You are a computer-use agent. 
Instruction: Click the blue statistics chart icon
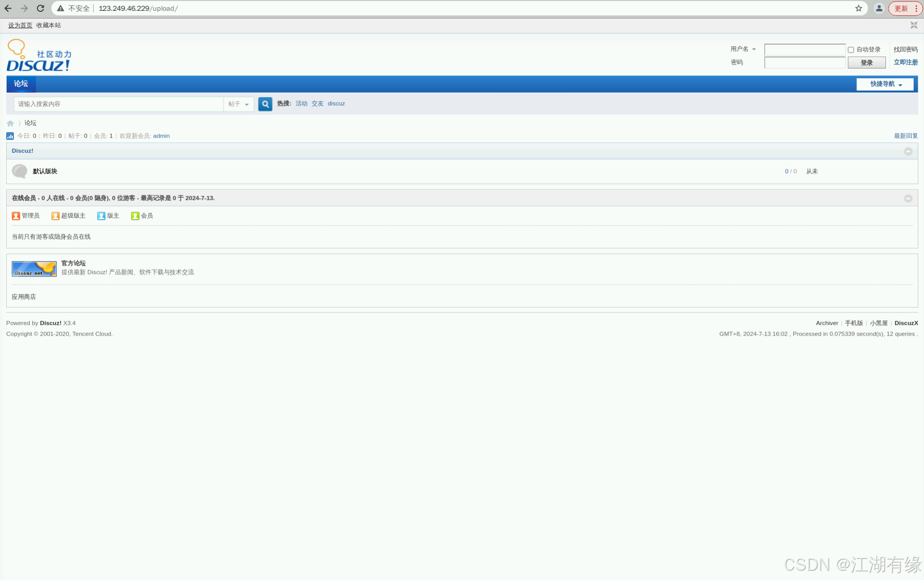coord(10,136)
